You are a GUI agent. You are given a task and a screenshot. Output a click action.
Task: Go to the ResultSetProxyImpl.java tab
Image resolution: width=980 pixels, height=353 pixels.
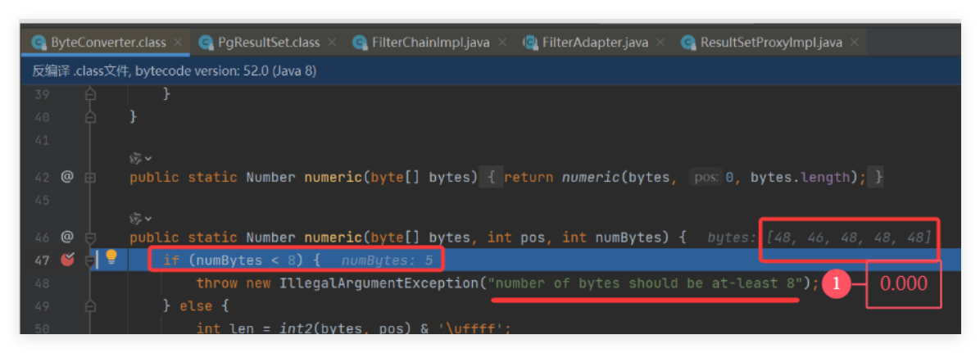(771, 43)
